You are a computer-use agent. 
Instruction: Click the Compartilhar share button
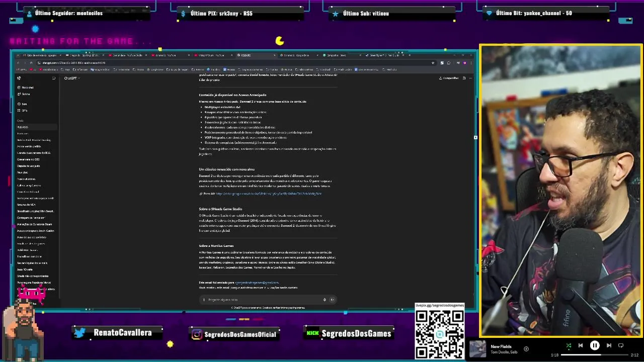(449, 78)
